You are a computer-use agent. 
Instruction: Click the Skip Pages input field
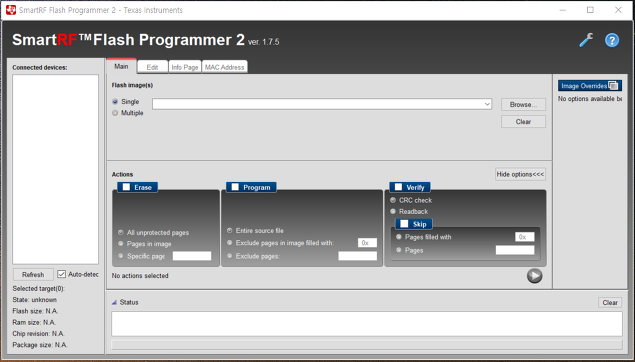(x=515, y=250)
